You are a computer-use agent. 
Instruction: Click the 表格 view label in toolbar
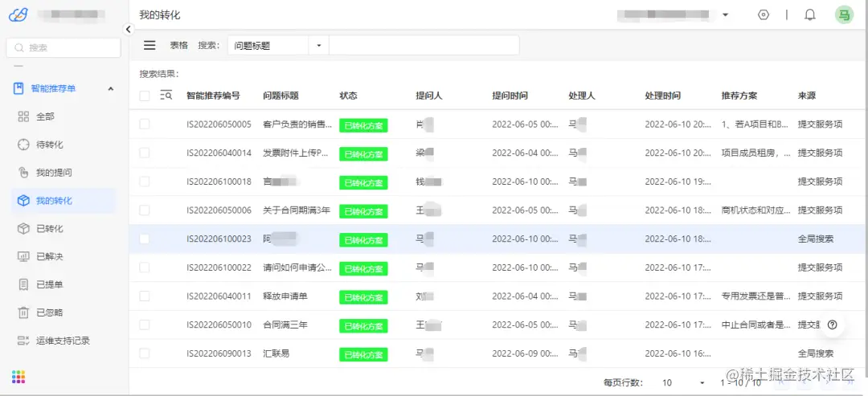click(178, 45)
